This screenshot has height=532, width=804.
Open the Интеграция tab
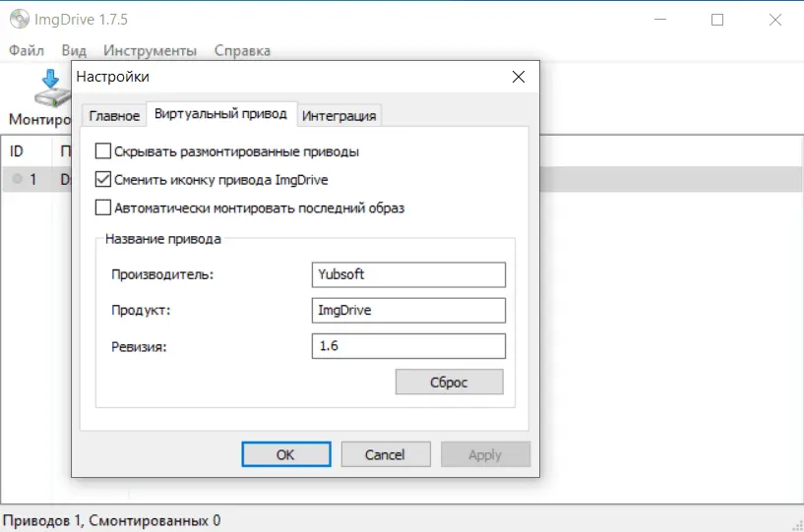pos(339,116)
